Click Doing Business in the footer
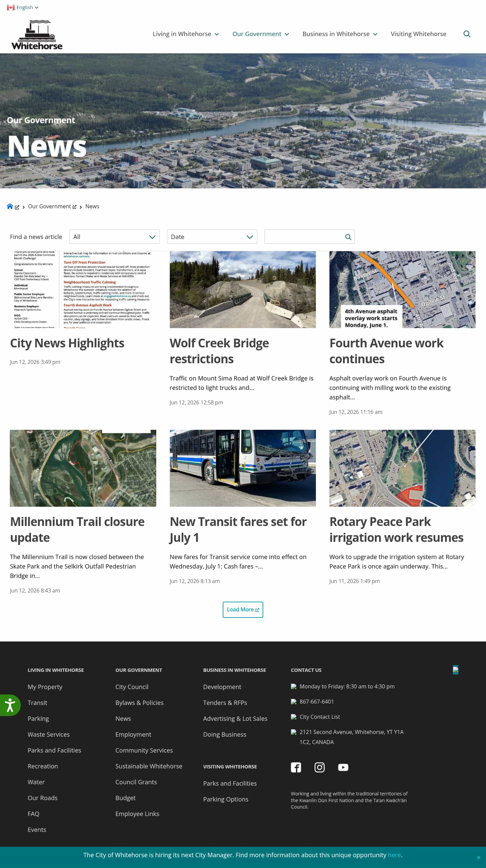 click(225, 734)
